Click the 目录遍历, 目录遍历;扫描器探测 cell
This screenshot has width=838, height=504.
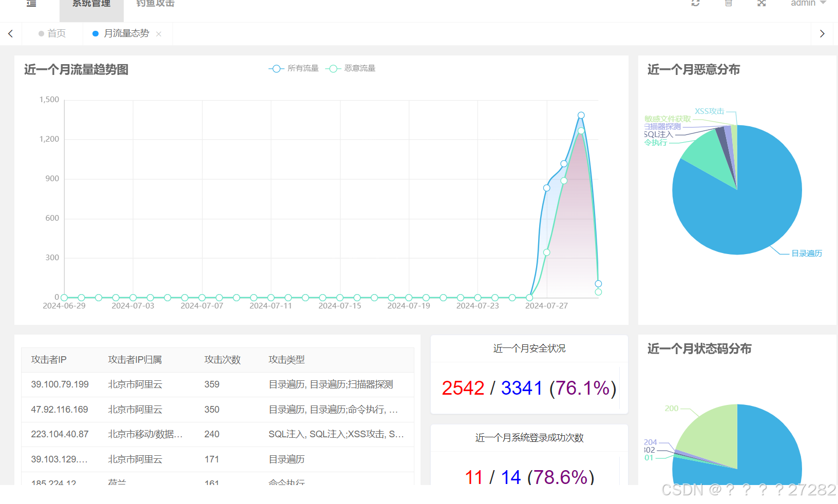[x=331, y=385]
